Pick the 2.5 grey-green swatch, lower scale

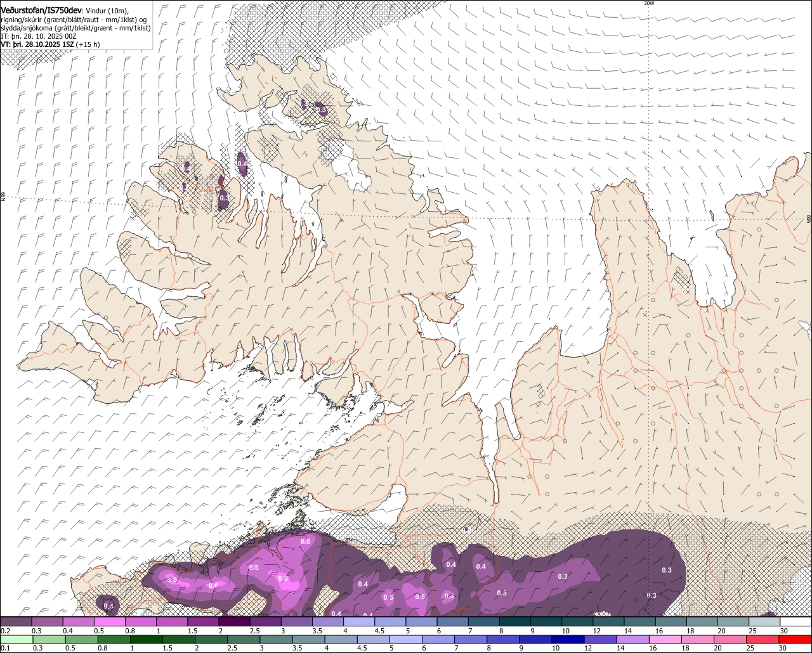click(244, 640)
